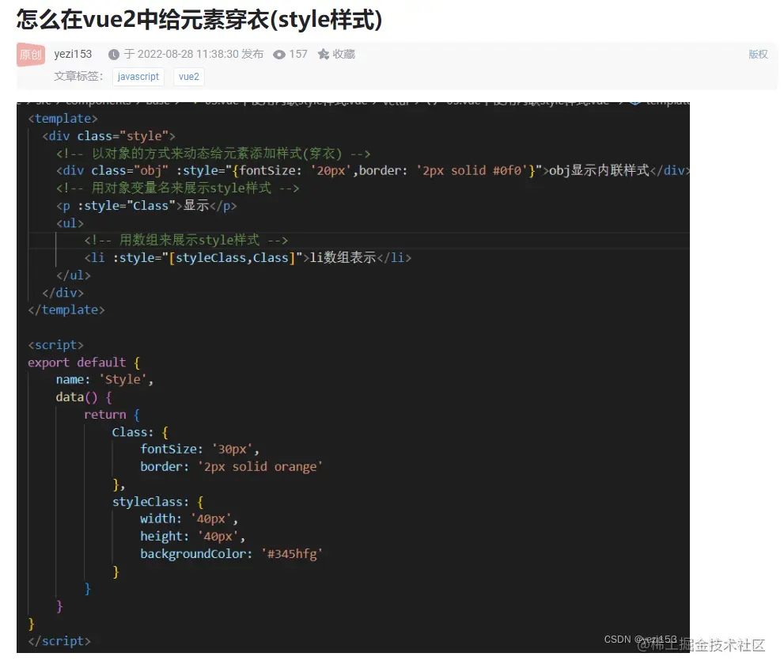Click the p :style="Class" line
Viewport: 784px width, 672px height.
point(146,206)
